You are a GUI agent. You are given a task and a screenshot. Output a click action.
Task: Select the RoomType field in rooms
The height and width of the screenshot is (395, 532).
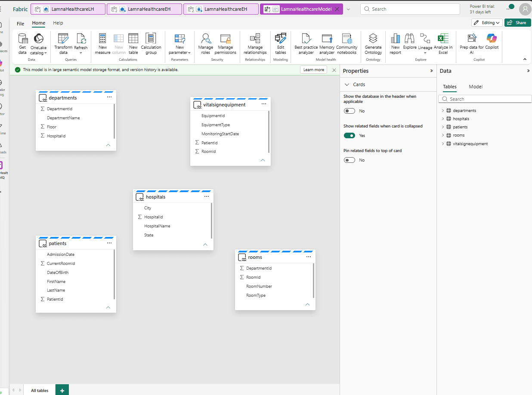click(256, 295)
